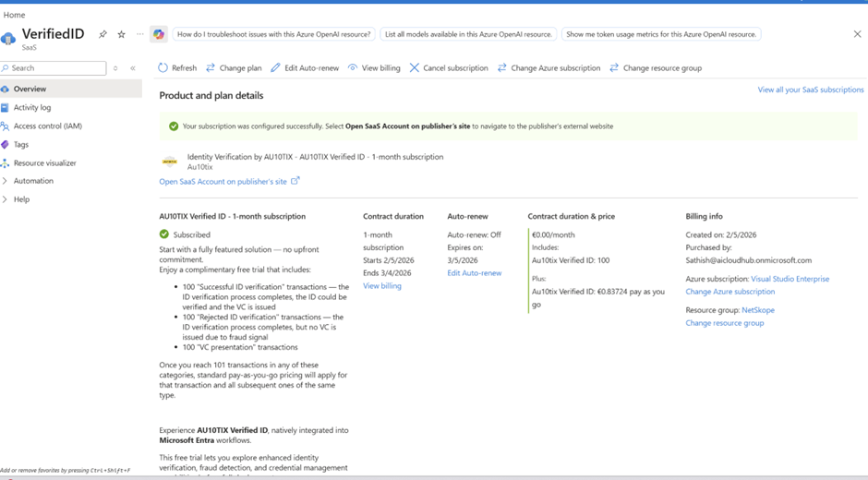Screen dimensions: 868x480
Task: Click Cancel subscription in the toolbar
Action: (449, 67)
